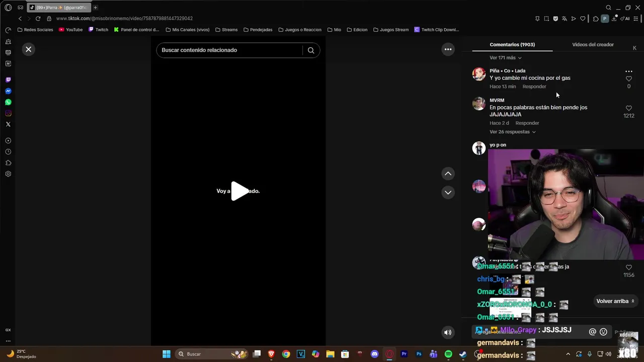Open Instagram in Opera sidebar
The width and height of the screenshot is (644, 362).
coord(8,113)
